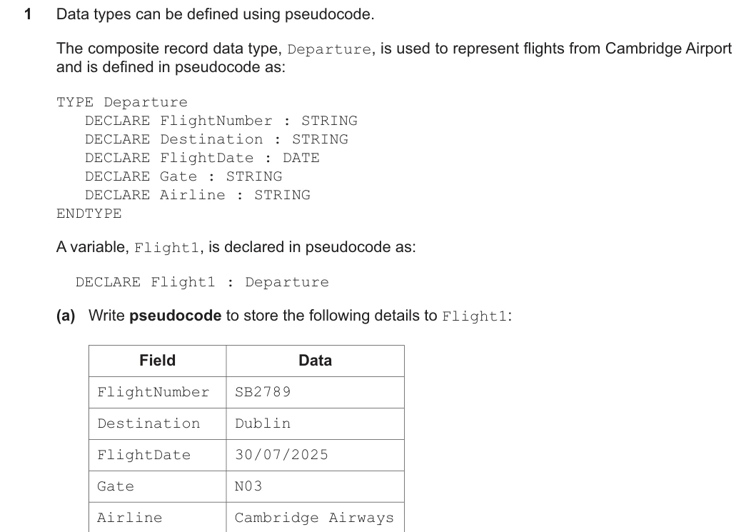Viewport: 756px width, 532px height.
Task: Click the DECLARE Airline : STRING line
Action: point(198,195)
